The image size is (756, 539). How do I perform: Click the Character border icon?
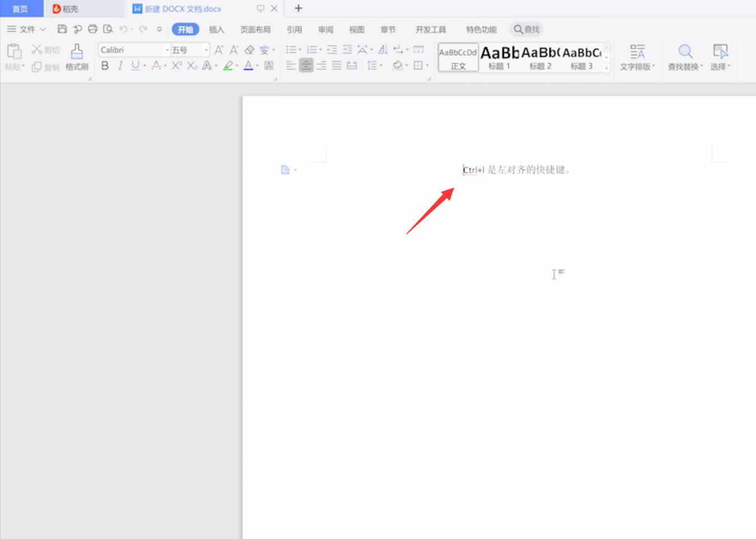click(269, 65)
